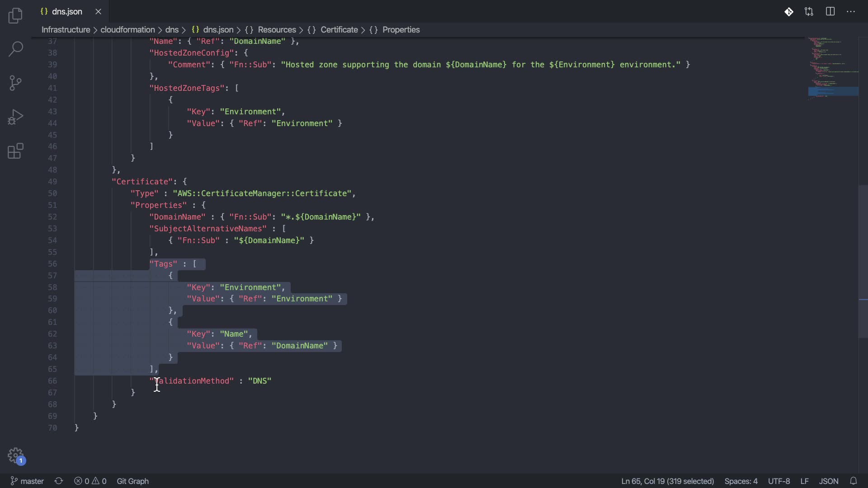
Task: Toggle the split editor layout
Action: pyautogui.click(x=830, y=12)
